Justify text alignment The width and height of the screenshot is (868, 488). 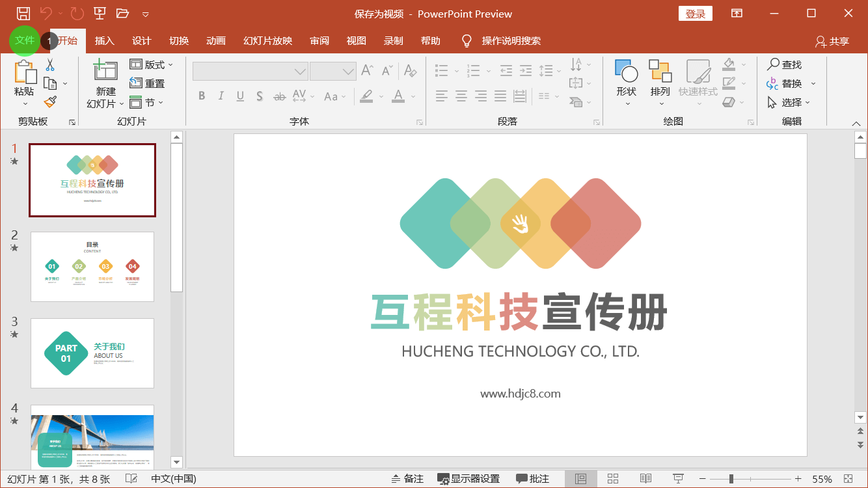[500, 96]
